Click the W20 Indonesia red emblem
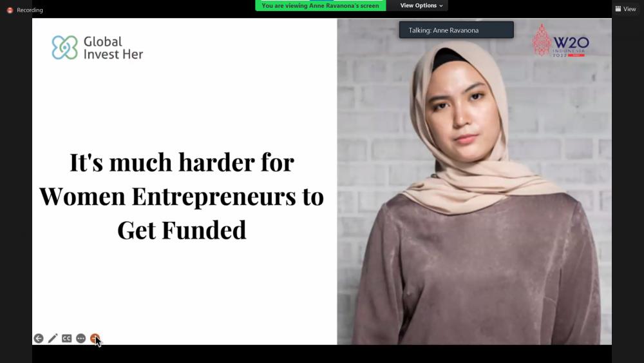Image resolution: width=644 pixels, height=363 pixels. pyautogui.click(x=542, y=40)
